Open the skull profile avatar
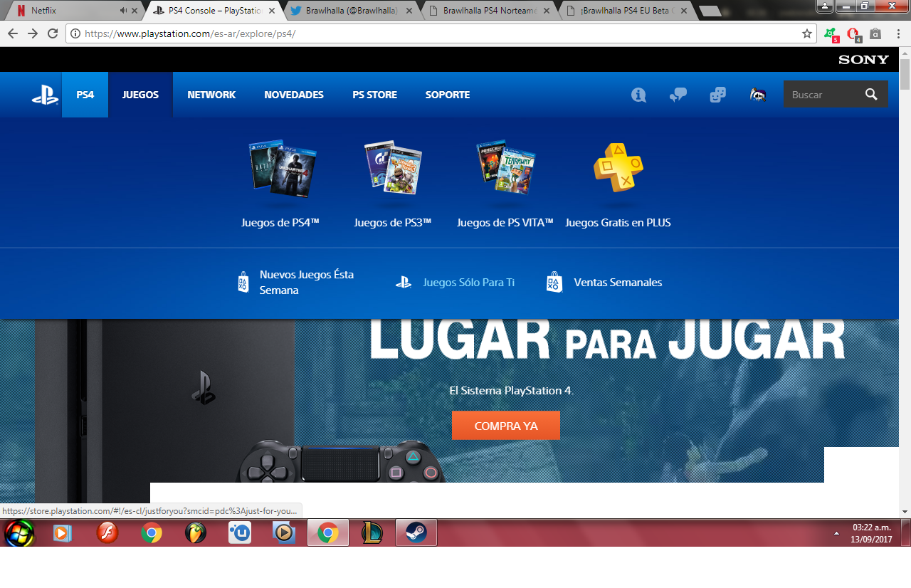 [x=758, y=95]
